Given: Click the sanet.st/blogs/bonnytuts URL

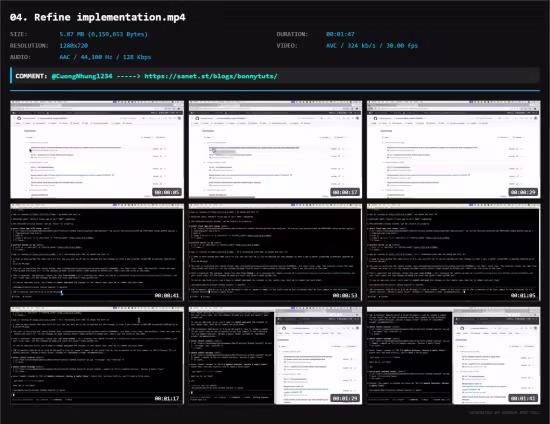Looking at the screenshot, I should click(x=211, y=76).
